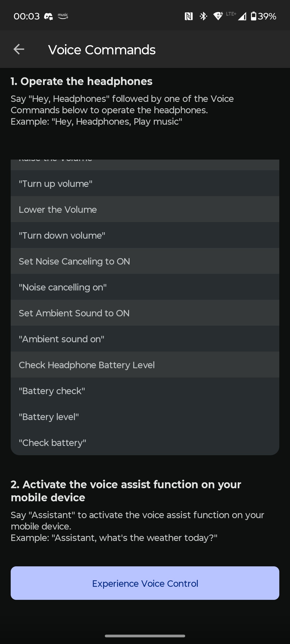290x644 pixels.
Task: Tap "Ambient sound on" command
Action: [x=145, y=339]
